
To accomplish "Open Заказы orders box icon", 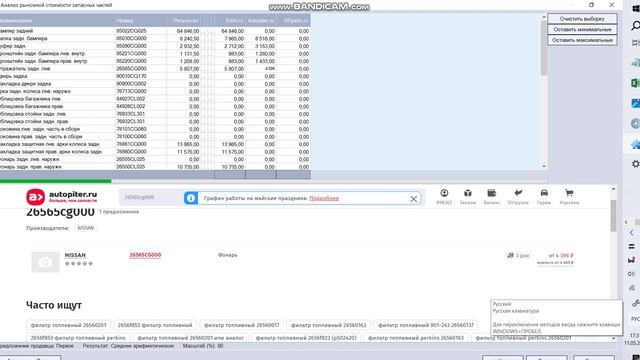I will 468,196.
